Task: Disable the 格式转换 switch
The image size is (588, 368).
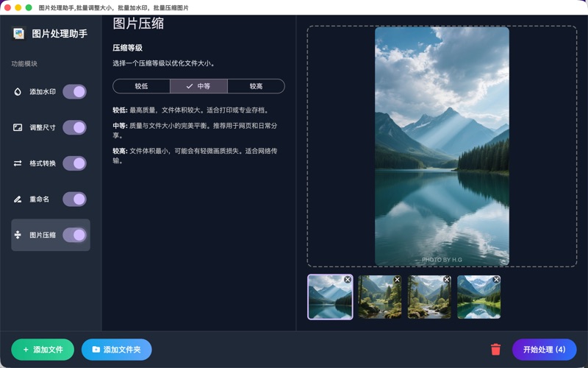Action: point(75,163)
